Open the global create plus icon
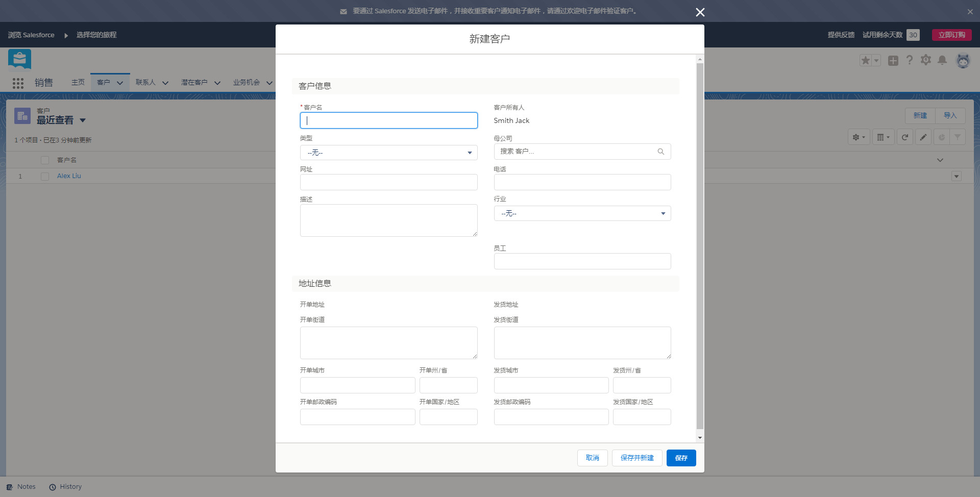The image size is (980, 497). (x=893, y=61)
